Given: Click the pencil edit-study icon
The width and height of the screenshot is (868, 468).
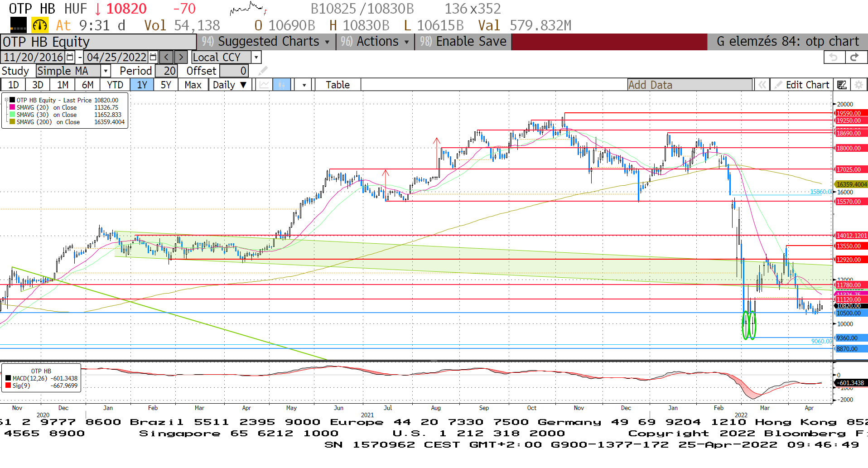Looking at the screenshot, I should (x=263, y=71).
